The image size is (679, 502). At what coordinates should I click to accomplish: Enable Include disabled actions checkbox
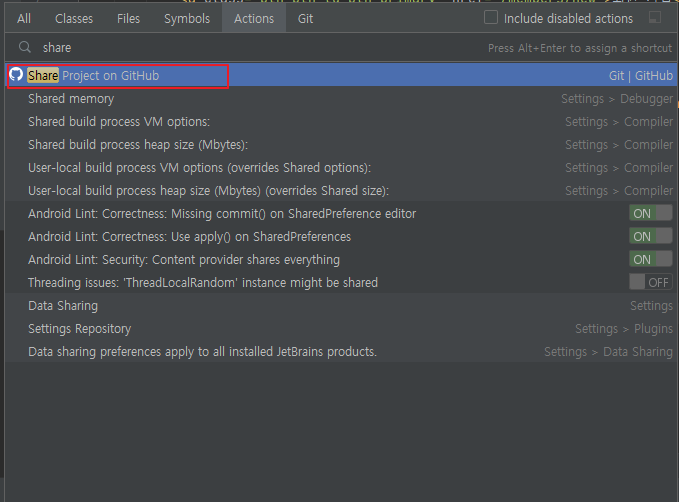pos(491,18)
